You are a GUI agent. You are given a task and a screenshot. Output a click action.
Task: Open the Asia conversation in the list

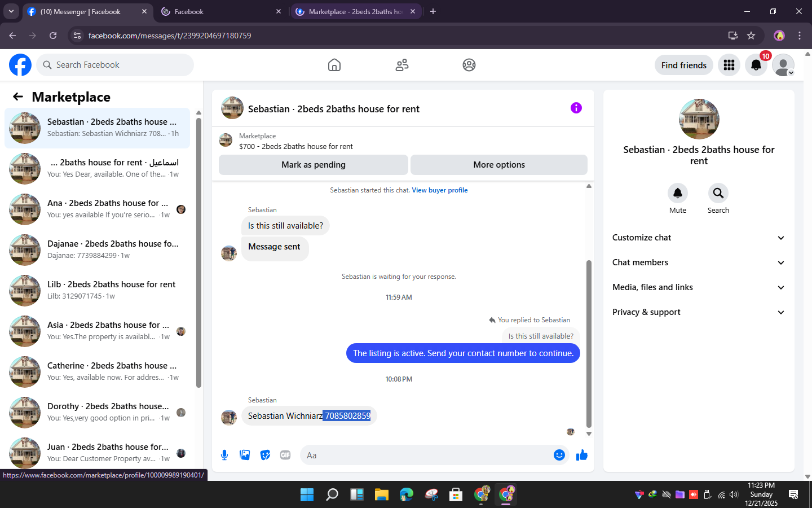pos(97,331)
